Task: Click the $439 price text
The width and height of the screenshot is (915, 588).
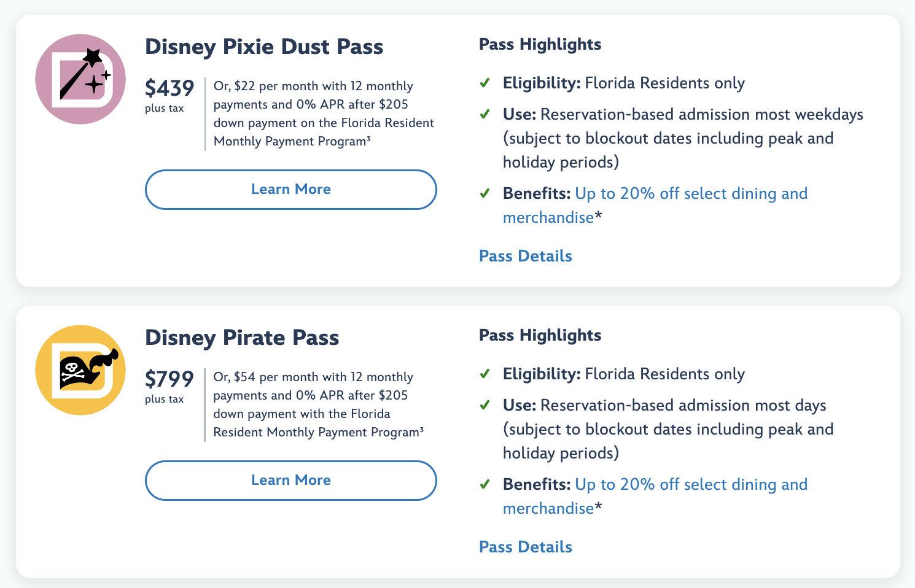Action: 169,88
